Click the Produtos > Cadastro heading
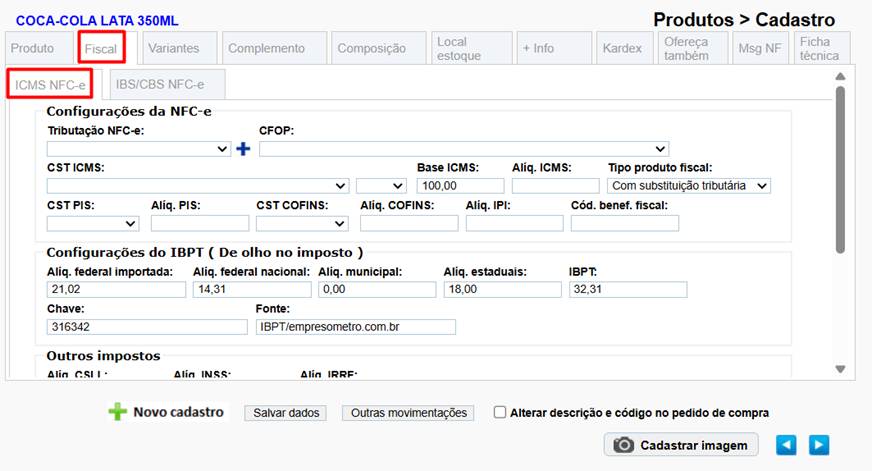The image size is (872, 471). point(744,20)
